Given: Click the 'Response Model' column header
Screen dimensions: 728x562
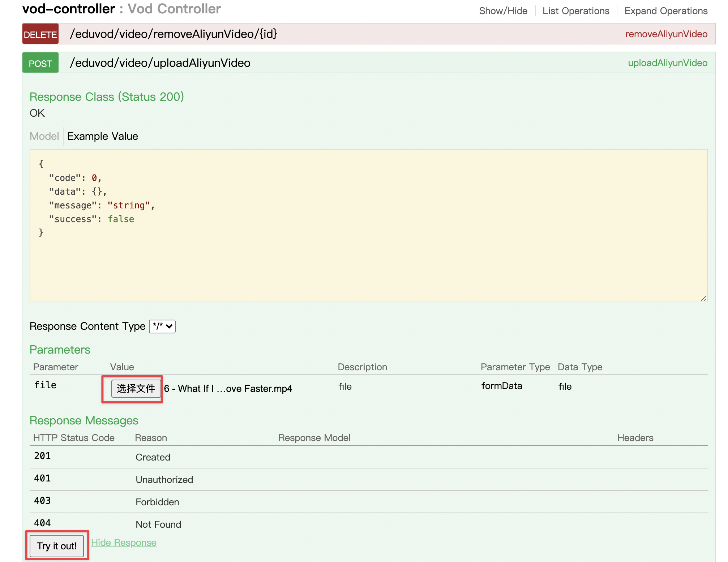Looking at the screenshot, I should (x=314, y=438).
